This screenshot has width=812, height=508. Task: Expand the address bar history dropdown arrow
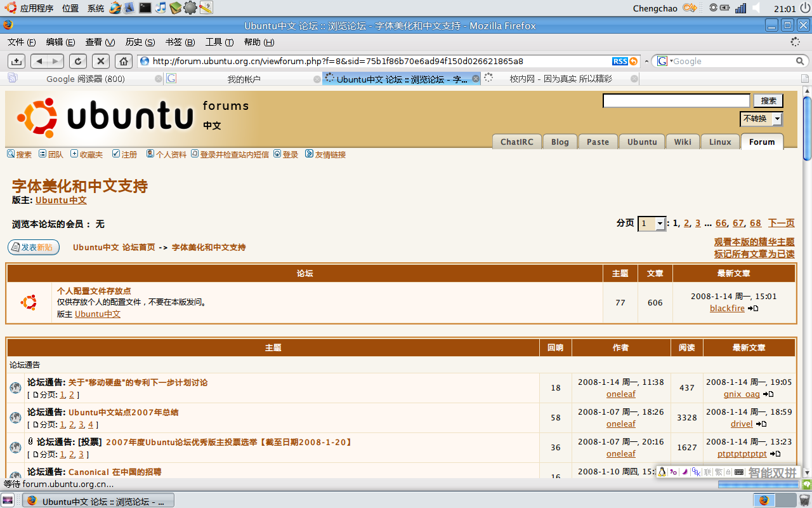(x=646, y=61)
